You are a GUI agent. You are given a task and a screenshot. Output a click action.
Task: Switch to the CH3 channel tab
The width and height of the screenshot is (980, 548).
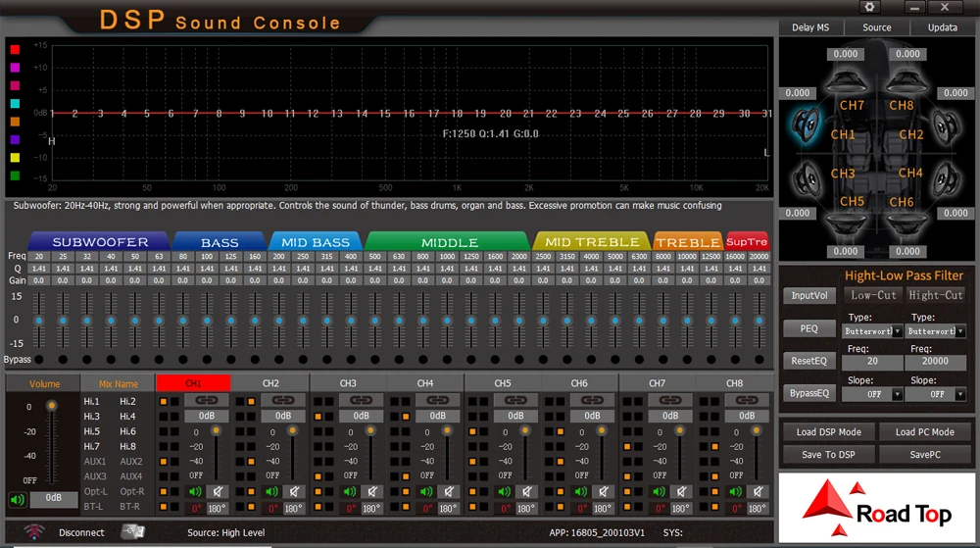(x=348, y=382)
